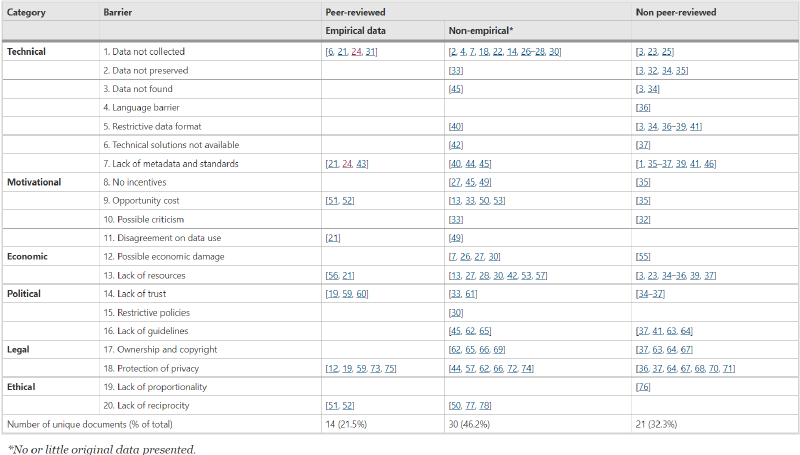Click reference 21 for Disagreement on data use

333,238
